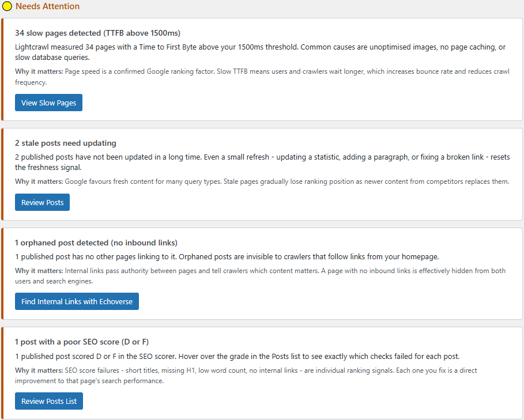Click the poor SEO score card title
Viewport: 524px width, 420px height.
[82, 342]
